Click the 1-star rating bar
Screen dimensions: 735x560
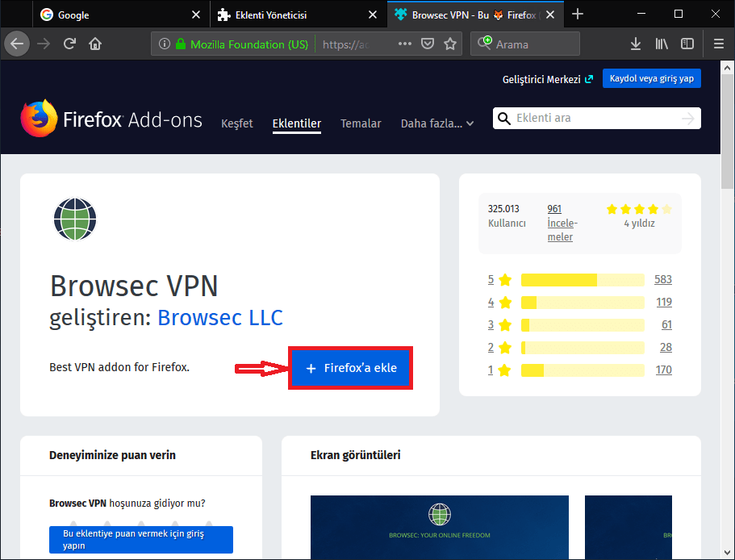point(583,370)
